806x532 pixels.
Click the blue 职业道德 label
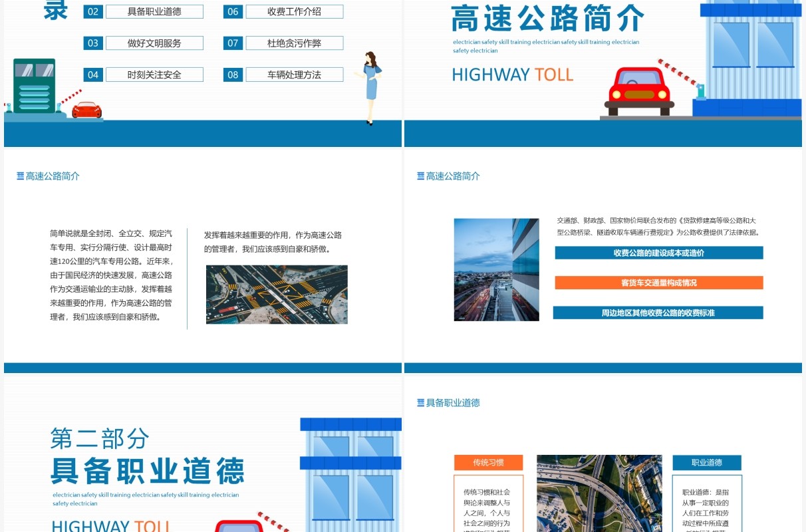point(707,462)
